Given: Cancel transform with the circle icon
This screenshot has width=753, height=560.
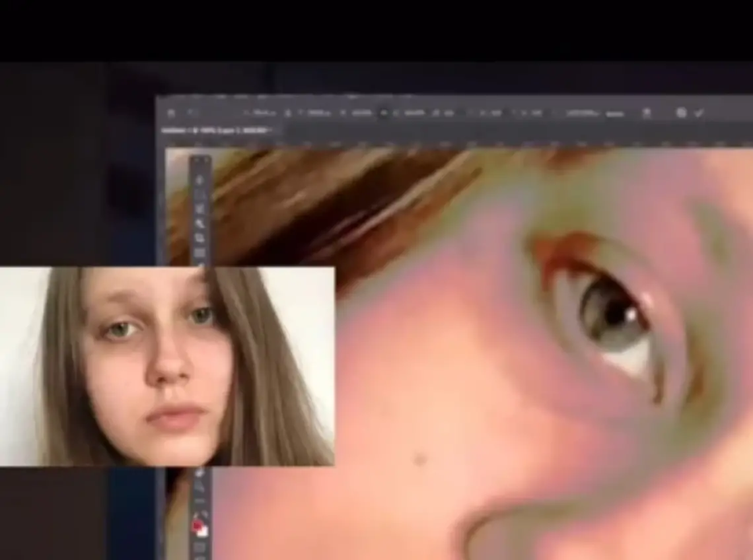Looking at the screenshot, I should coord(682,113).
